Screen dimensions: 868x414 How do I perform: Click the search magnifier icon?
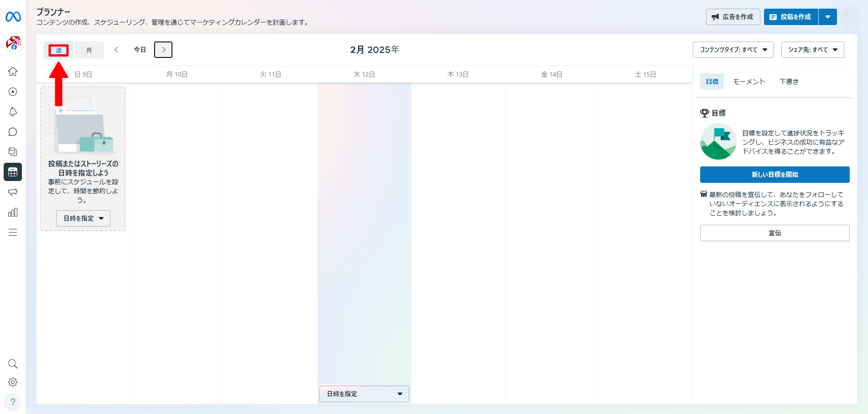13,364
